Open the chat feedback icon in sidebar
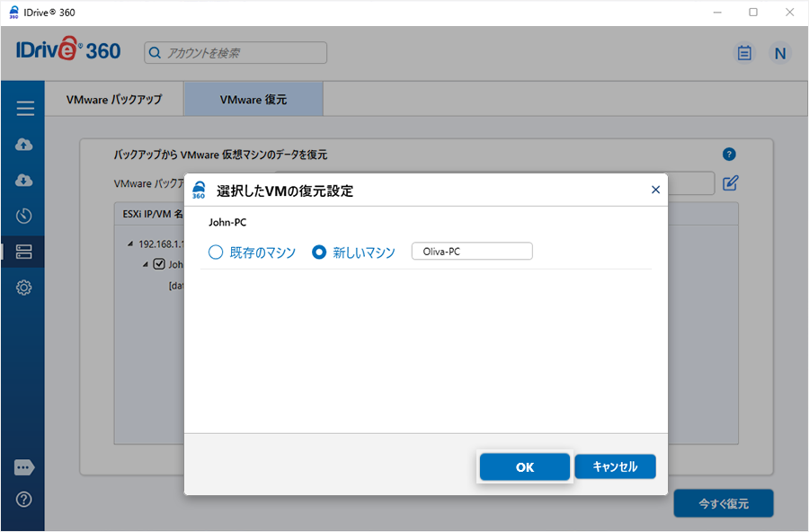Viewport: 809px width, 532px height. pyautogui.click(x=25, y=467)
